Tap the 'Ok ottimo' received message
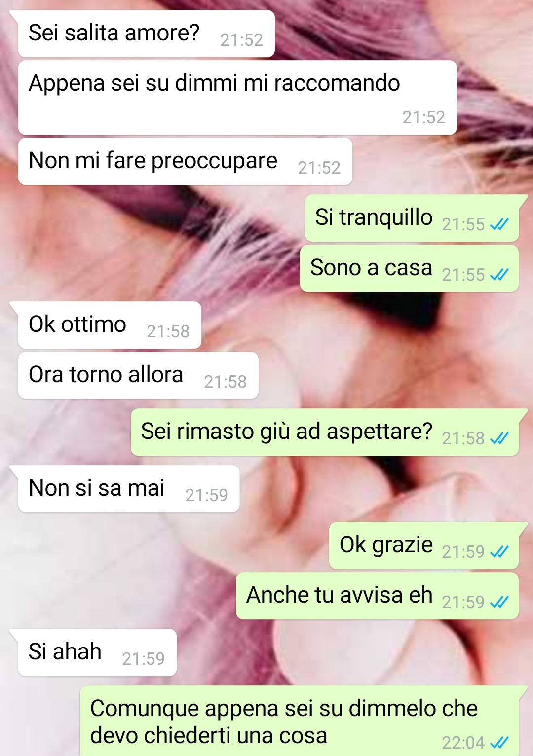The height and width of the screenshot is (756, 533). [x=109, y=325]
